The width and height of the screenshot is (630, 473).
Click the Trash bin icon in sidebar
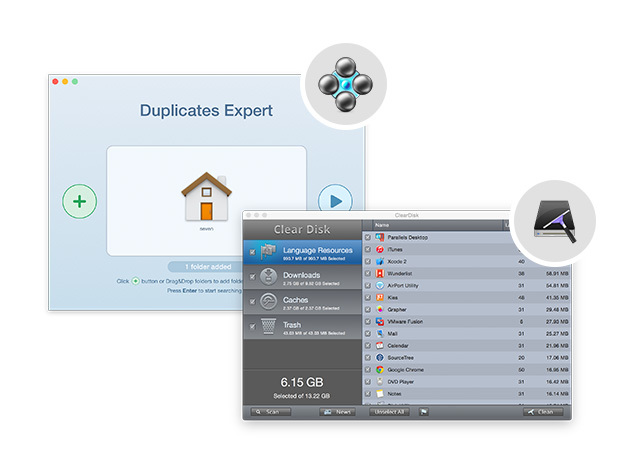pos(268,326)
